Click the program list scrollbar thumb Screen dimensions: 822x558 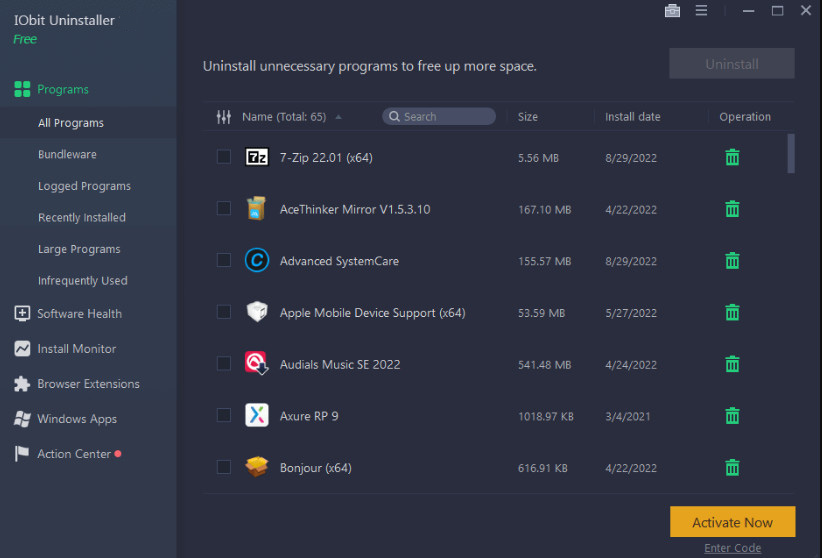pos(791,153)
